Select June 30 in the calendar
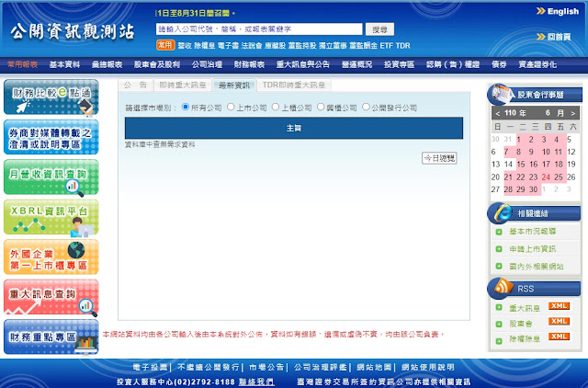The height and width of the screenshot is (388, 588). coord(533,189)
